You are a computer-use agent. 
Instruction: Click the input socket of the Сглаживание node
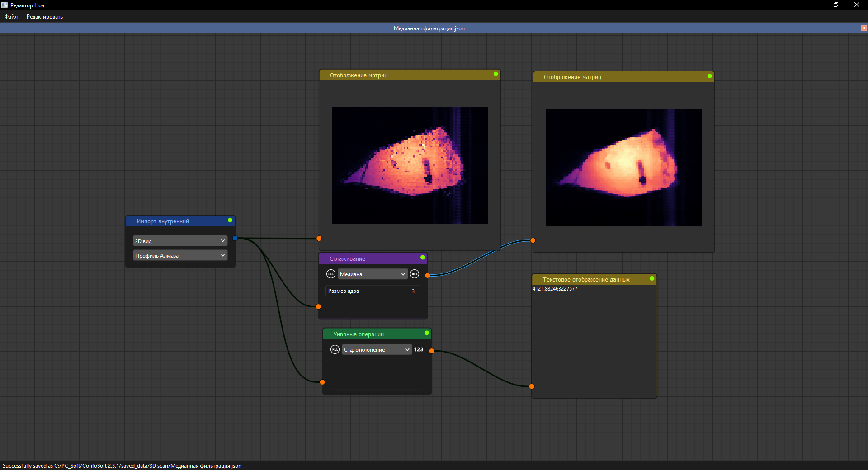pyautogui.click(x=318, y=307)
